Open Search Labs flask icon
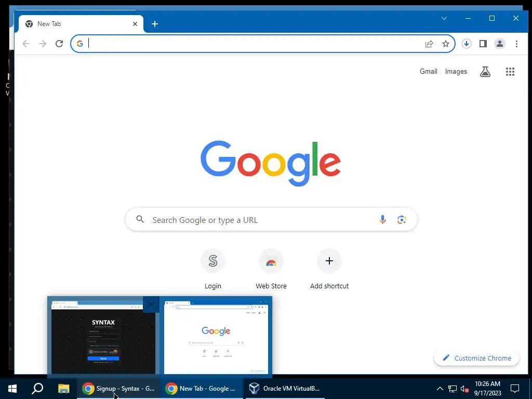The width and height of the screenshot is (532, 399). point(485,72)
